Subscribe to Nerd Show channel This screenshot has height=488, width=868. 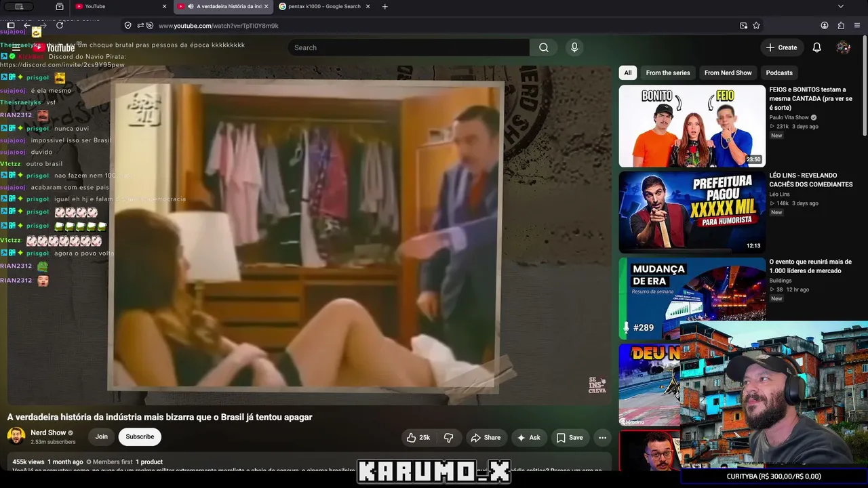coord(140,437)
